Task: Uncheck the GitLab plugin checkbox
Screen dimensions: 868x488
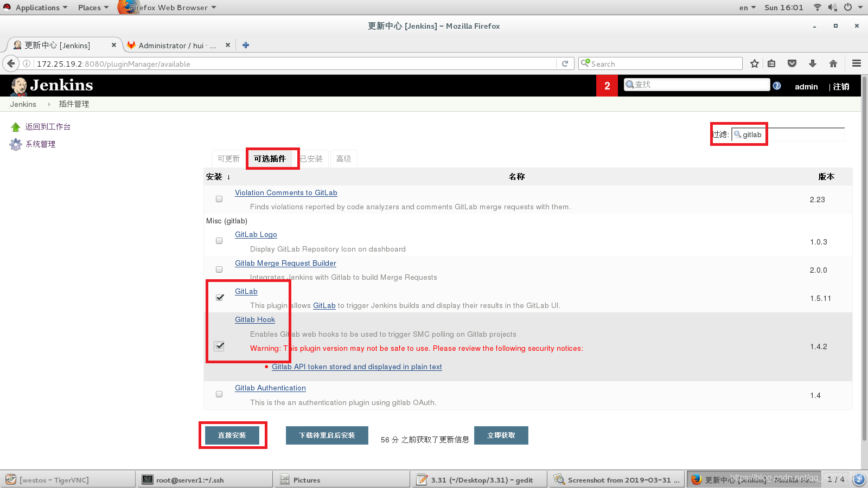Action: 220,297
